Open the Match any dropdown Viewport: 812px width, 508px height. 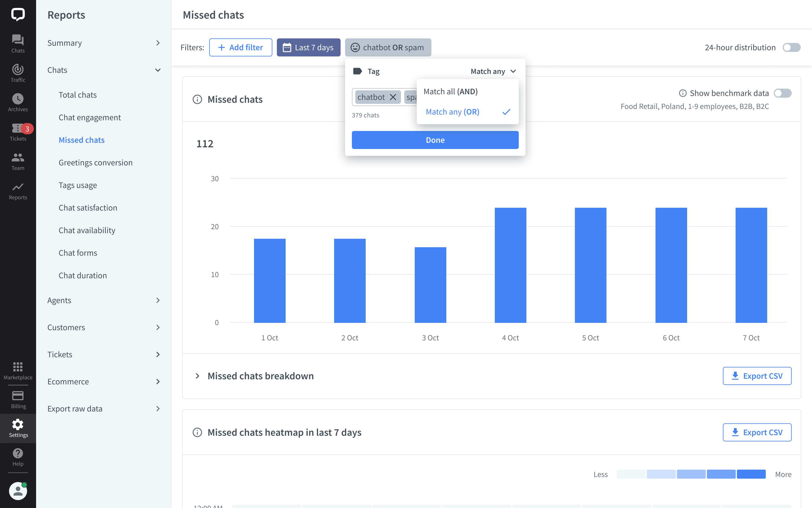coord(493,71)
